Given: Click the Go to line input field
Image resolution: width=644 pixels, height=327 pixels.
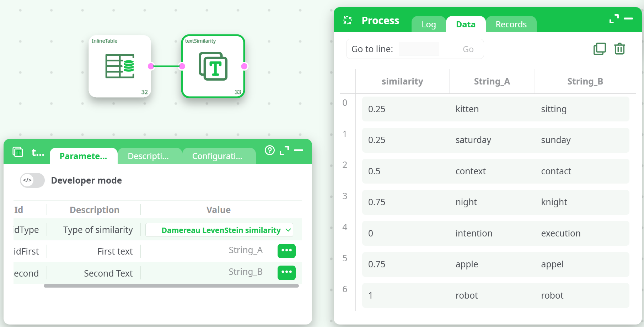Looking at the screenshot, I should click(419, 49).
